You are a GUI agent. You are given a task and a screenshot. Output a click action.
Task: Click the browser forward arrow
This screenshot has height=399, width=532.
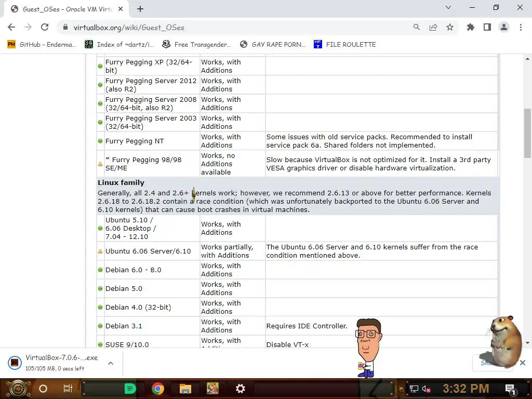click(x=28, y=27)
